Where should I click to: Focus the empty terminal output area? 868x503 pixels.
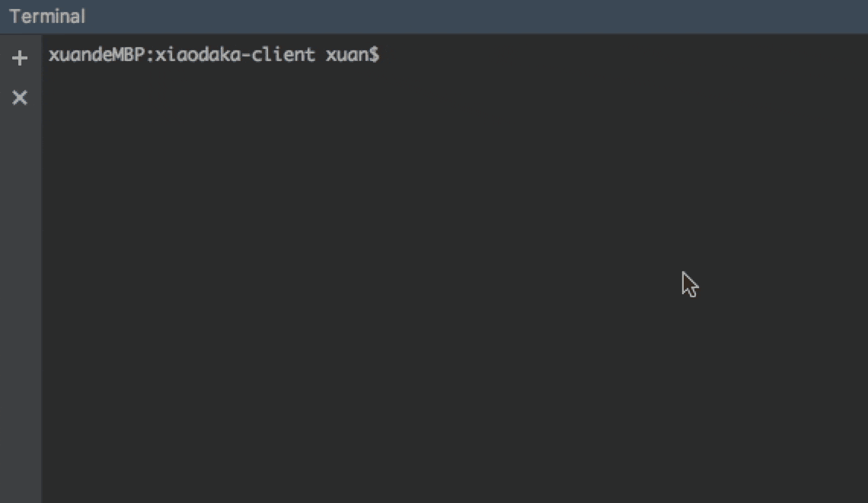[454, 277]
